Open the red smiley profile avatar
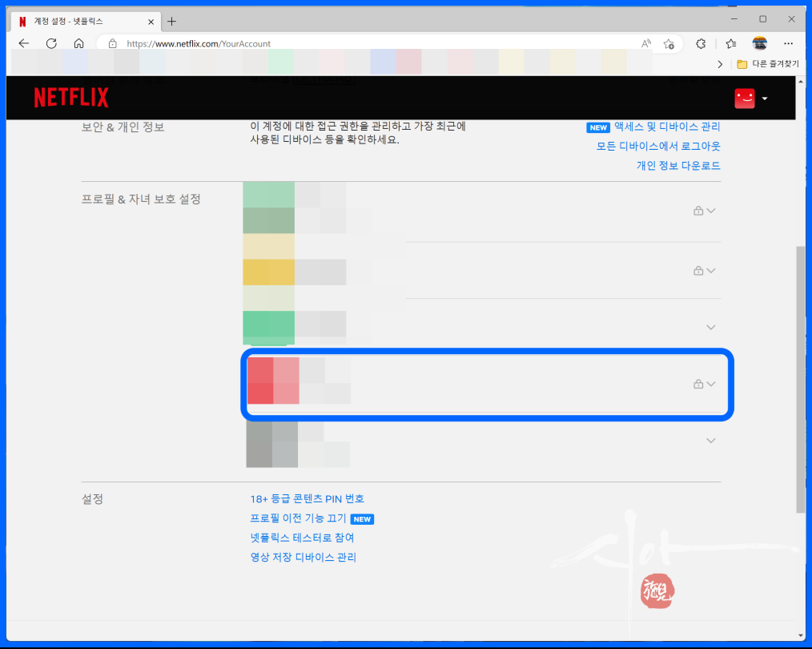Image resolution: width=812 pixels, height=649 pixels. (x=745, y=99)
